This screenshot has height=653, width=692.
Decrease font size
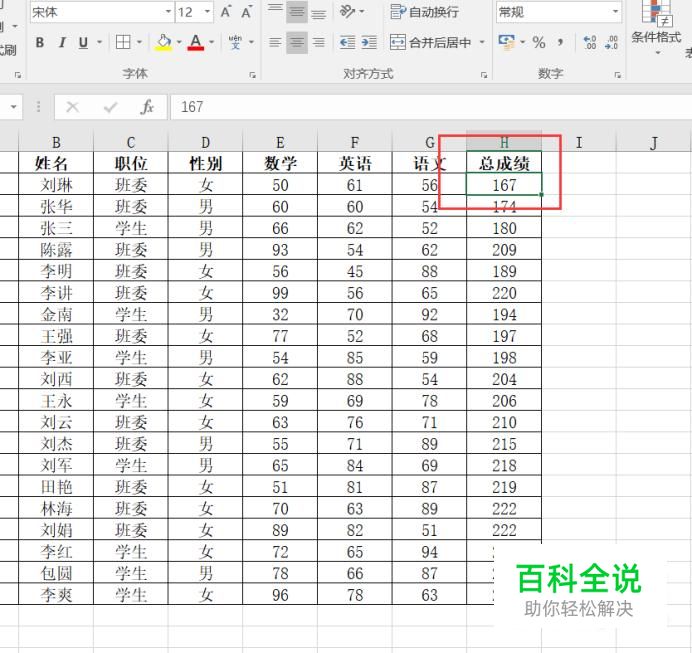[247, 12]
